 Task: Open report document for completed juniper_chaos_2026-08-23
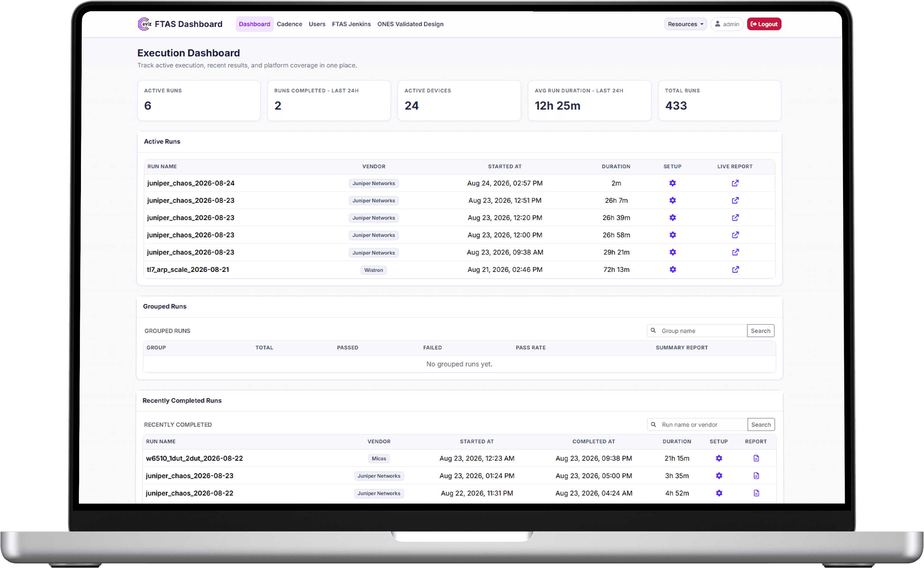tap(756, 476)
